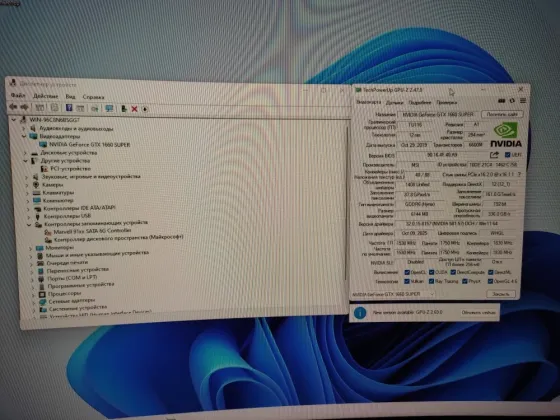Image resolution: width=560 pixels, height=420 pixels.
Task: Click the Back arrow in Device Manager toolbar
Action: click(x=13, y=107)
